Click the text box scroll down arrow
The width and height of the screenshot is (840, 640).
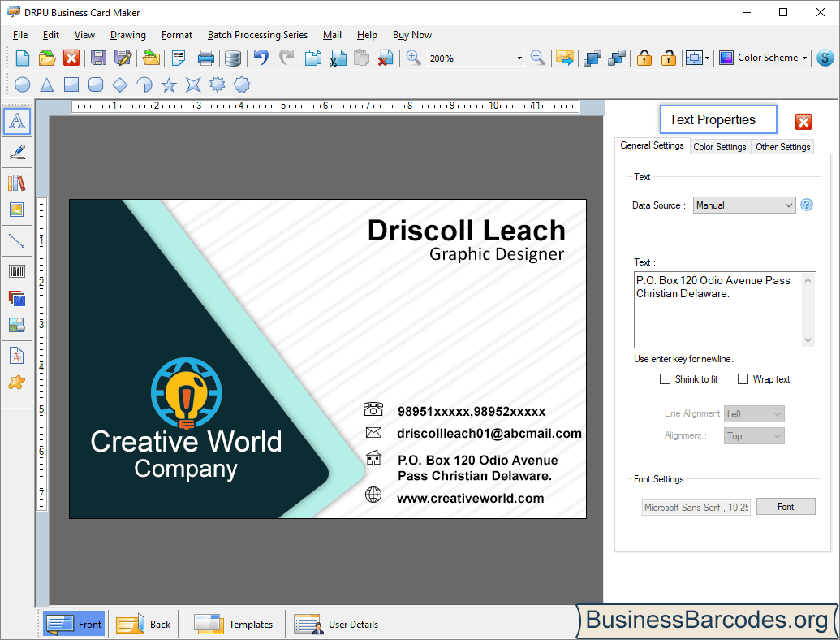(808, 339)
